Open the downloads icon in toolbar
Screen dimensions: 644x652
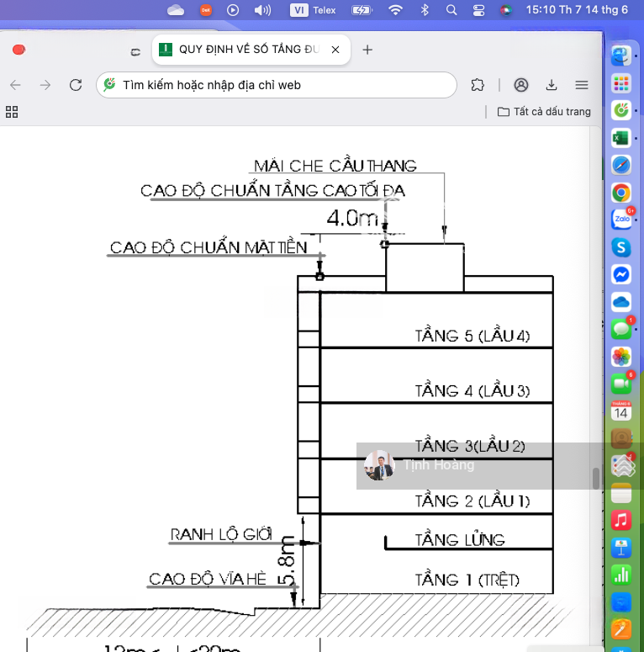[x=552, y=85]
